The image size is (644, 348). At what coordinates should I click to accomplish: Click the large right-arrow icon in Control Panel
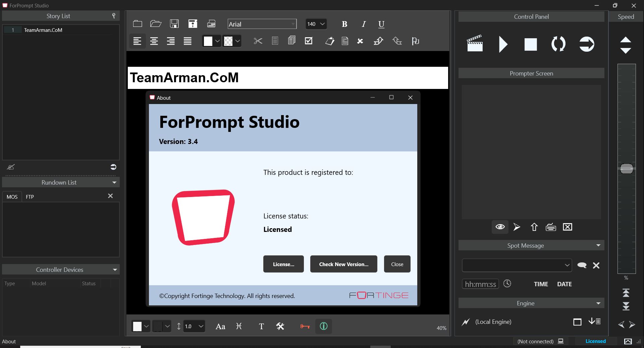(587, 44)
